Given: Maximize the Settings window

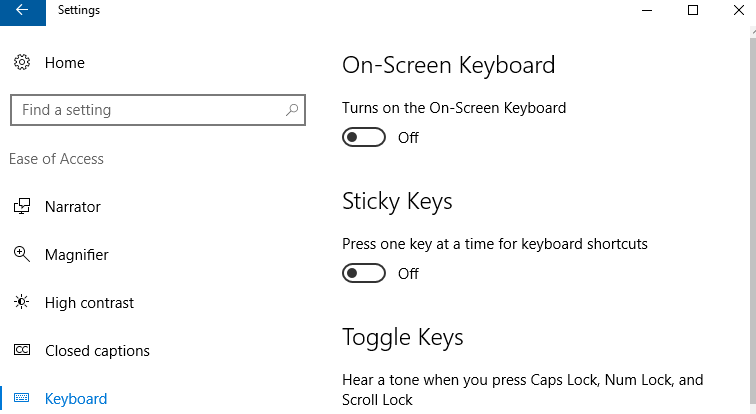Looking at the screenshot, I should (x=693, y=11).
